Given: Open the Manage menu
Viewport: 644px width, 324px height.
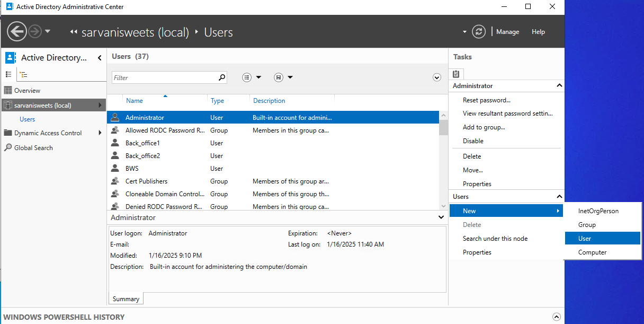Looking at the screenshot, I should (507, 32).
